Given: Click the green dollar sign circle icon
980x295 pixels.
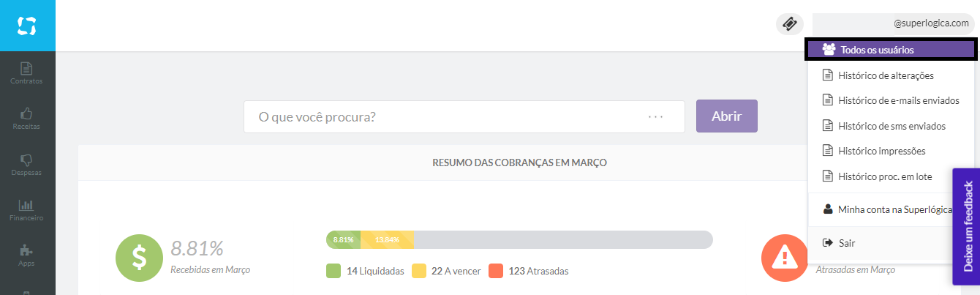Looking at the screenshot, I should [140, 258].
